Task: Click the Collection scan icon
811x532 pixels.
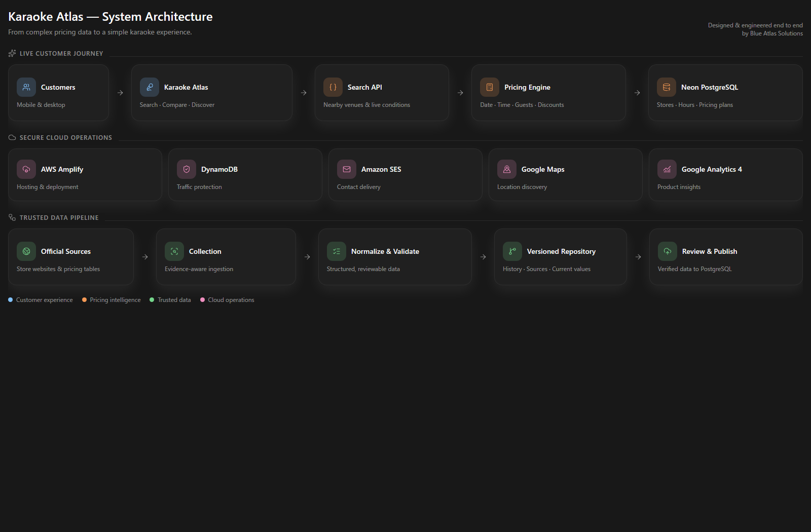Action: [x=174, y=251]
